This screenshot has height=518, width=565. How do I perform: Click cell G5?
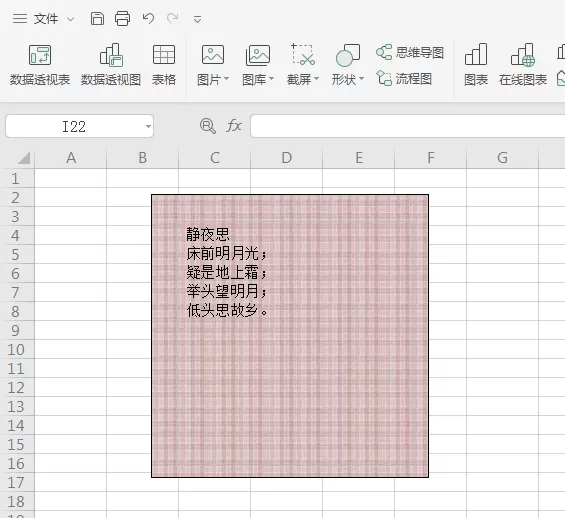coord(503,254)
